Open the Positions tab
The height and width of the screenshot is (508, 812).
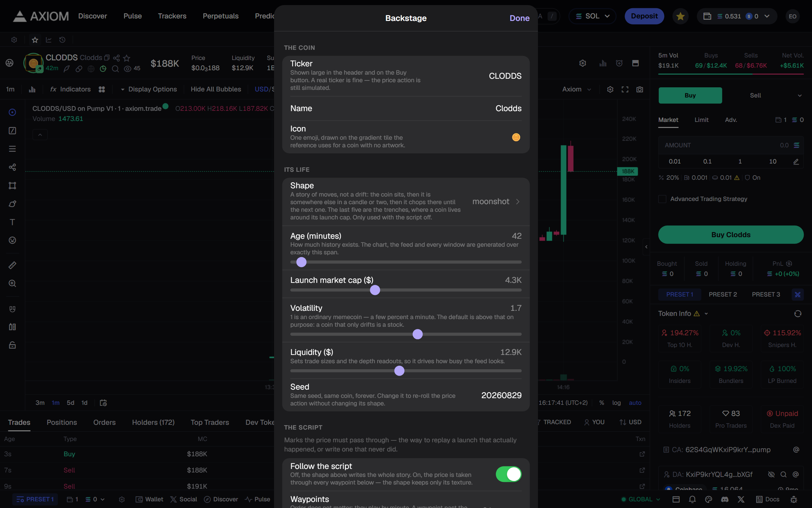[x=62, y=422]
